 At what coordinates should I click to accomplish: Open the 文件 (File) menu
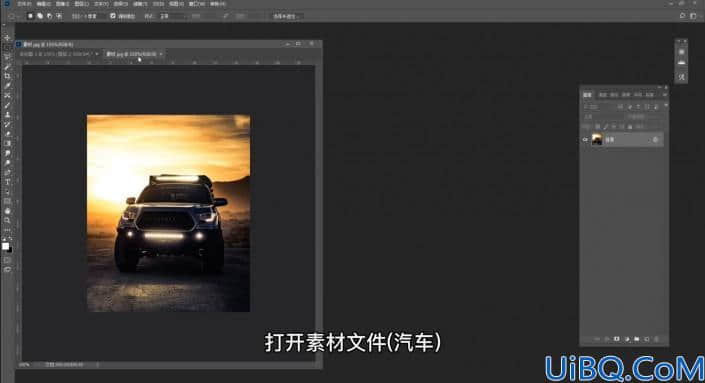[x=24, y=4]
